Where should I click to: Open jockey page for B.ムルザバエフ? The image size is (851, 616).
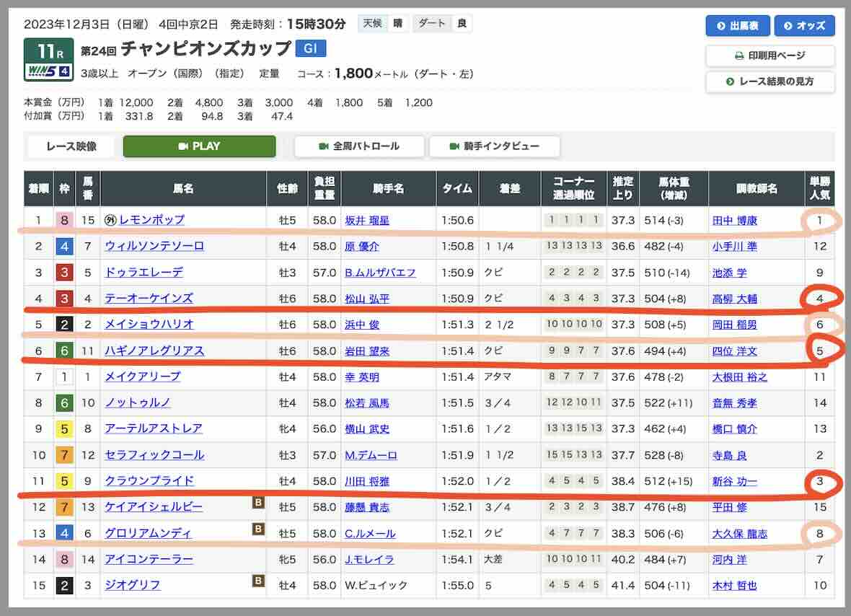point(380,273)
